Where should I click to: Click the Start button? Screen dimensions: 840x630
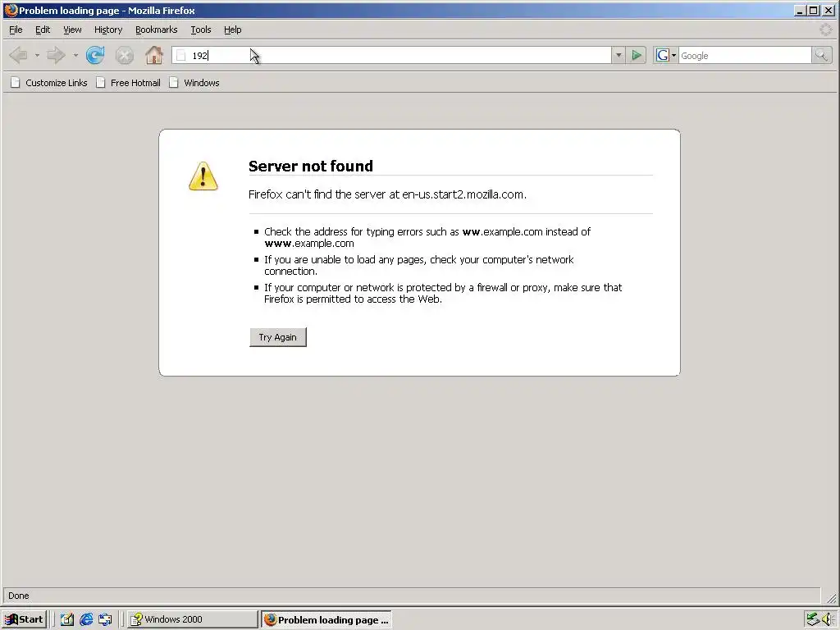pyautogui.click(x=24, y=619)
